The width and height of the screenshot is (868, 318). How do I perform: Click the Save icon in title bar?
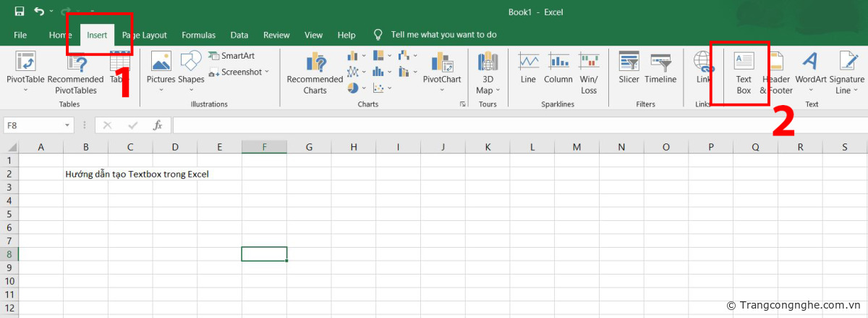20,12
